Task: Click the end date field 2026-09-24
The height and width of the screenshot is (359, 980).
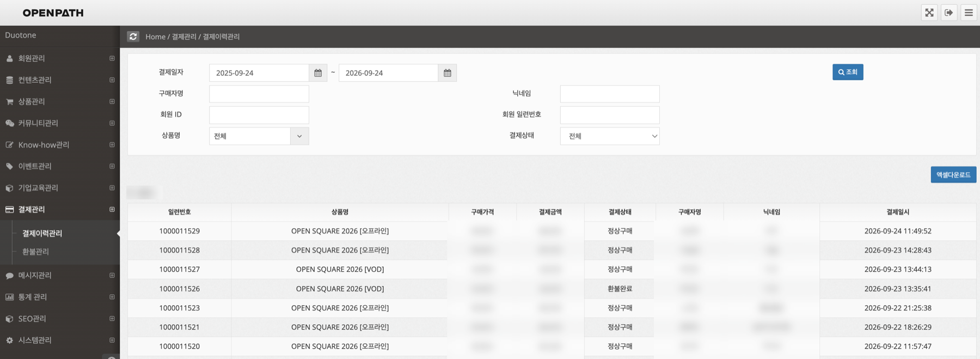Action: 388,73
